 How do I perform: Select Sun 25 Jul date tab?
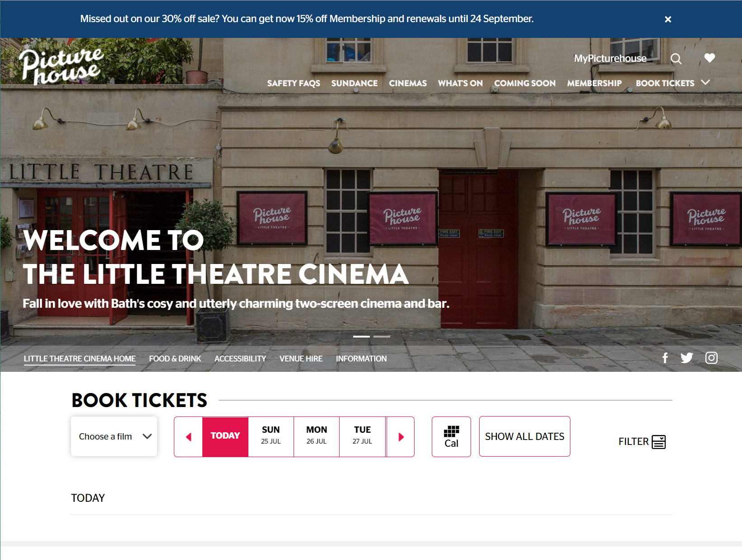(x=271, y=436)
